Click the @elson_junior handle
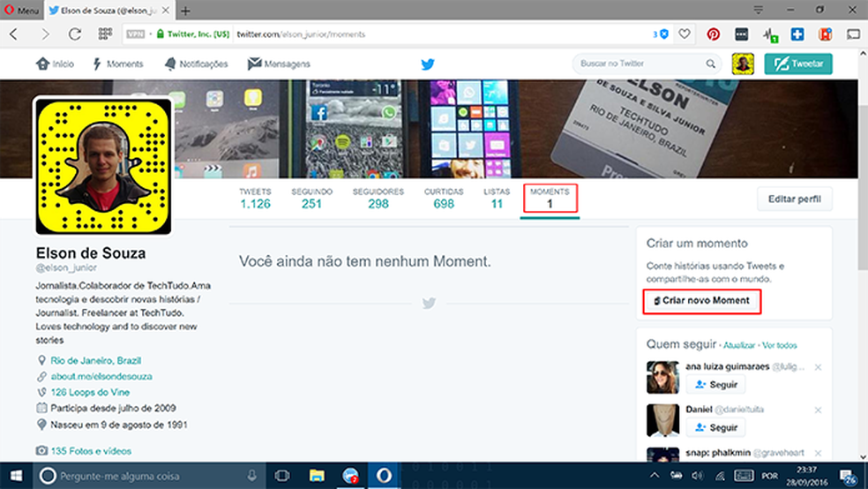This screenshot has height=489, width=868. point(66,267)
